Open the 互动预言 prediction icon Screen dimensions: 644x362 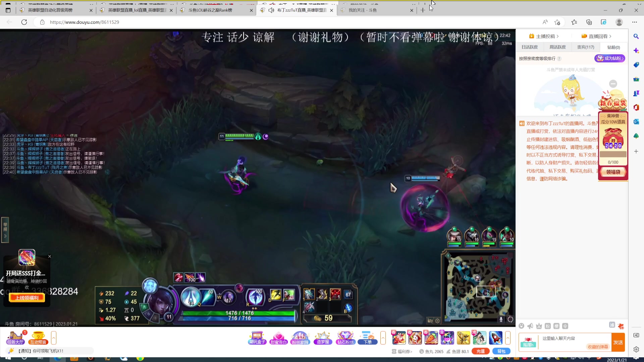tap(38, 338)
